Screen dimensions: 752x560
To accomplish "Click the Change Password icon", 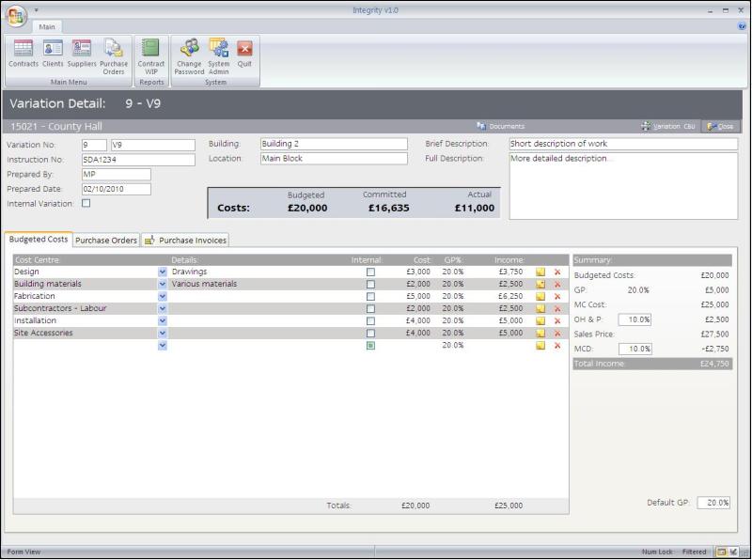I will [189, 55].
